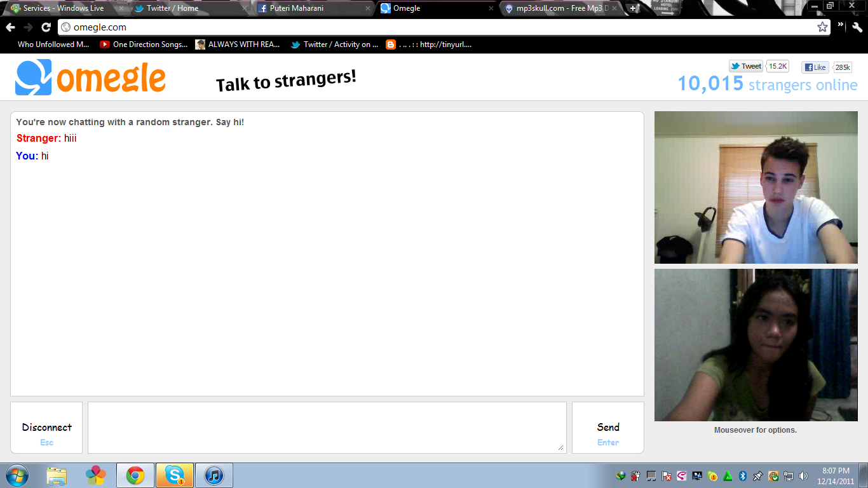
Task: Click the 'Mouseover for options.' caption
Action: point(756,430)
